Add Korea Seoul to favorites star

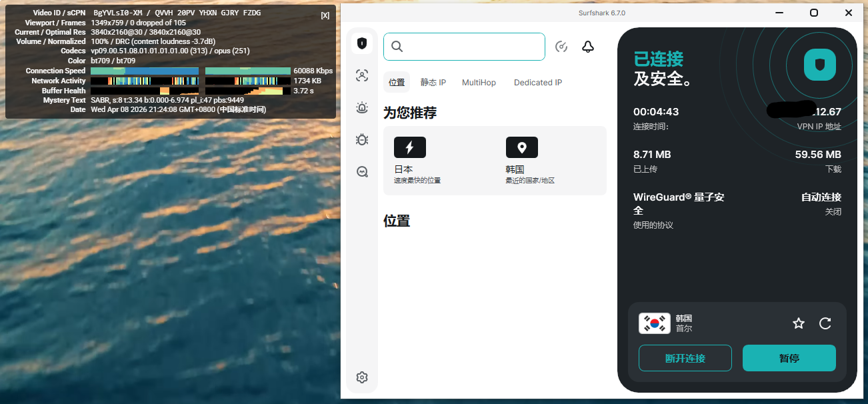coord(799,323)
